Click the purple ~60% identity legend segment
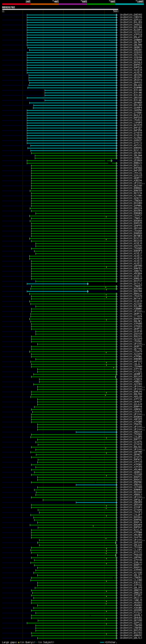This screenshot has height=644, width=146. pyautogui.click(x=73, y=4)
